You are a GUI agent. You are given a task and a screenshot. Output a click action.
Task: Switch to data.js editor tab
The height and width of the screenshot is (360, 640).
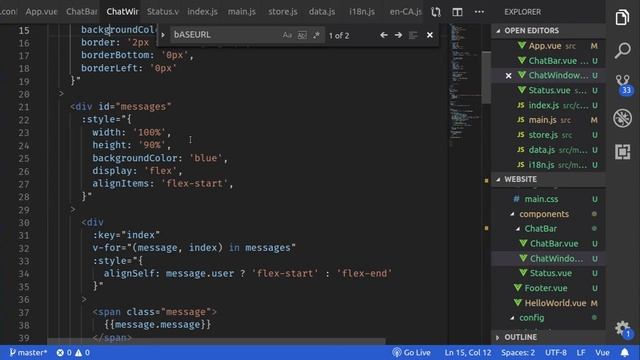322,12
